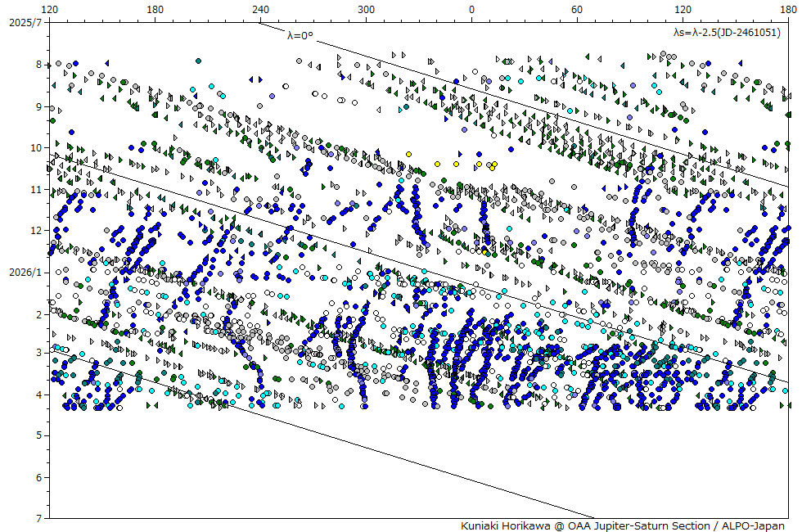Click the λs=λ-2.5(JD-2461051) formula text
The width and height of the screenshot is (802, 532).
click(x=726, y=33)
